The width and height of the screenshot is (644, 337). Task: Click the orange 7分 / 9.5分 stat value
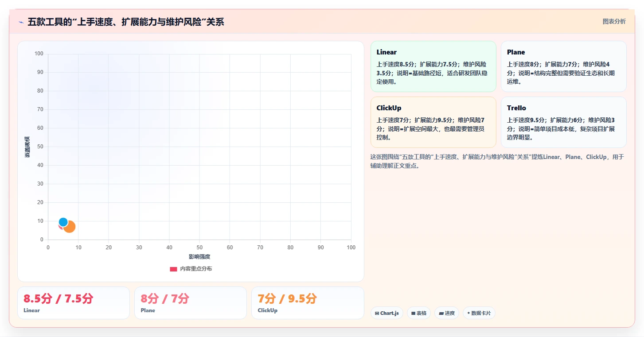[287, 298]
